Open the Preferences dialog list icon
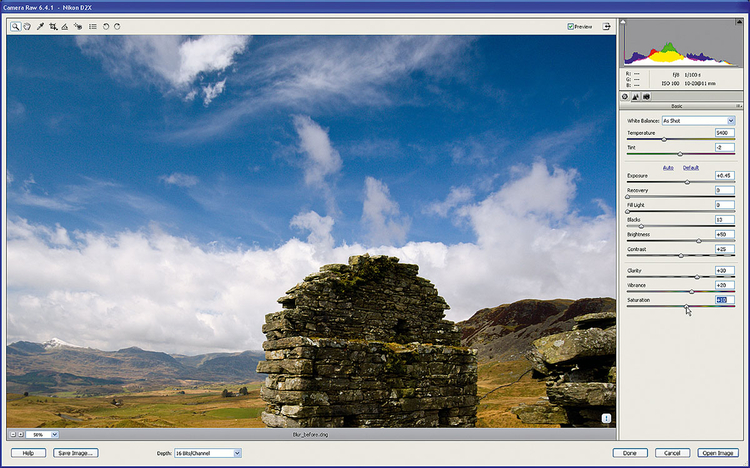 (x=93, y=27)
